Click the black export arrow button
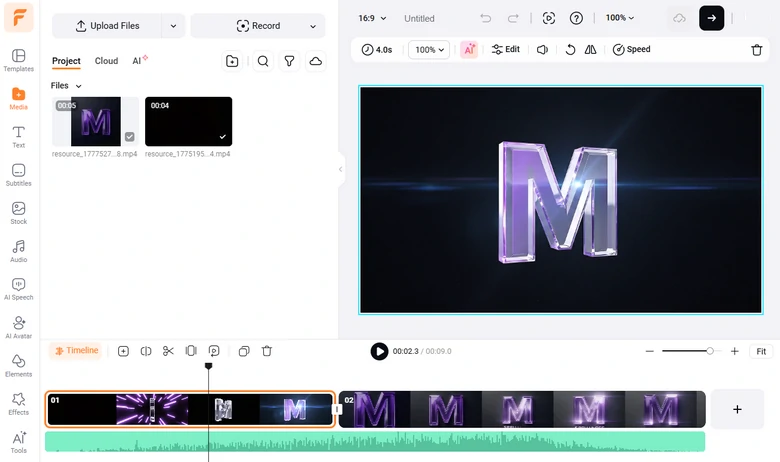 point(711,18)
